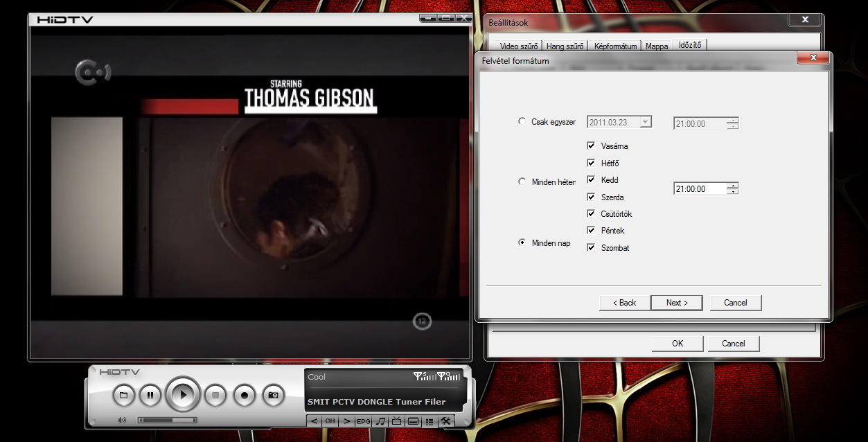
Task: Click the Next > button
Action: pos(676,303)
